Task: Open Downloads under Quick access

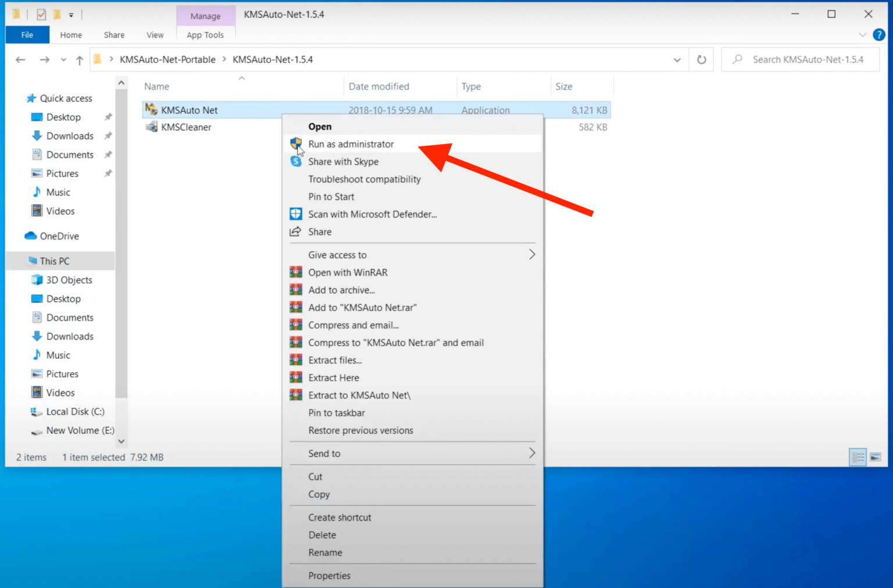Action: (70, 135)
